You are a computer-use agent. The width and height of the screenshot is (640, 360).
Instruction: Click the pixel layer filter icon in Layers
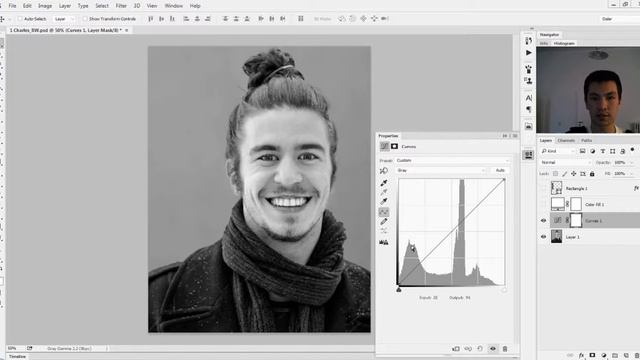[x=582, y=151]
